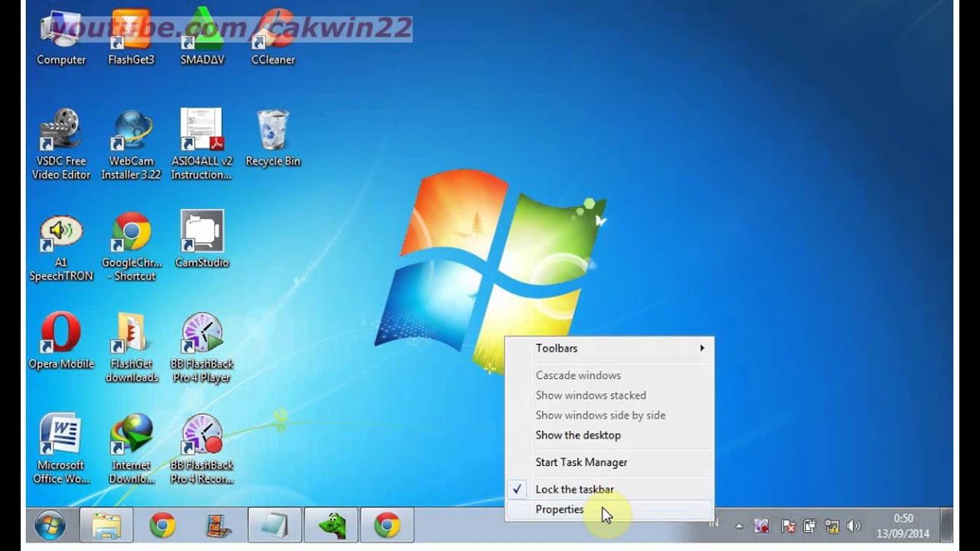Select Start Task Manager from the menu
This screenshot has width=980, height=551.
coord(580,462)
